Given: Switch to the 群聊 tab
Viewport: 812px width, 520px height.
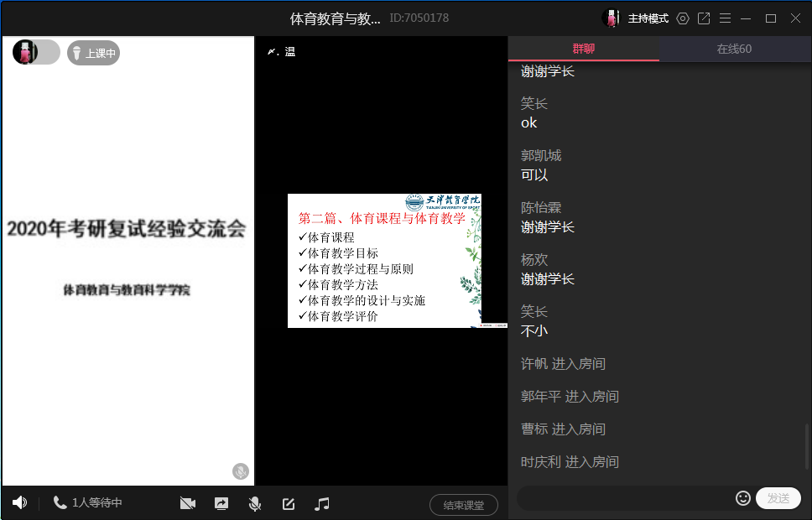Looking at the screenshot, I should pos(583,49).
